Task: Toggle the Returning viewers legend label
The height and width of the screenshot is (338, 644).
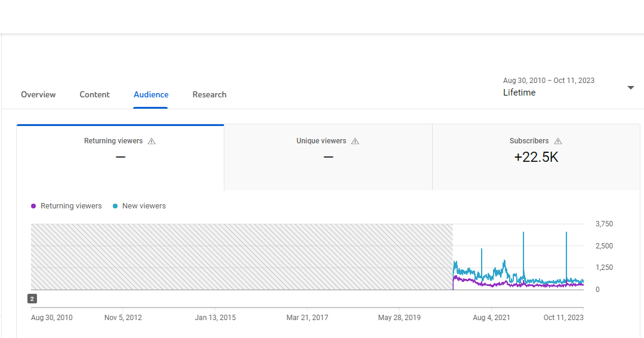Action: pyautogui.click(x=71, y=206)
